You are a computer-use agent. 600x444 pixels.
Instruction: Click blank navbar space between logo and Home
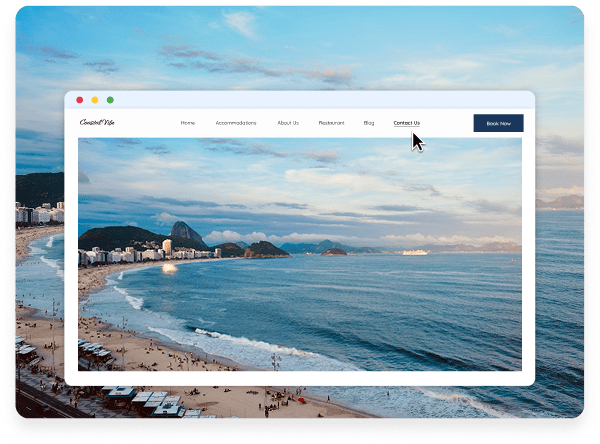click(145, 123)
